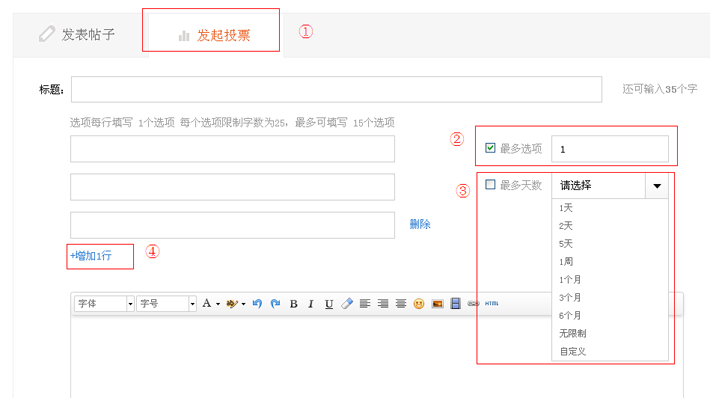Select the 发起投票 tab

(215, 35)
